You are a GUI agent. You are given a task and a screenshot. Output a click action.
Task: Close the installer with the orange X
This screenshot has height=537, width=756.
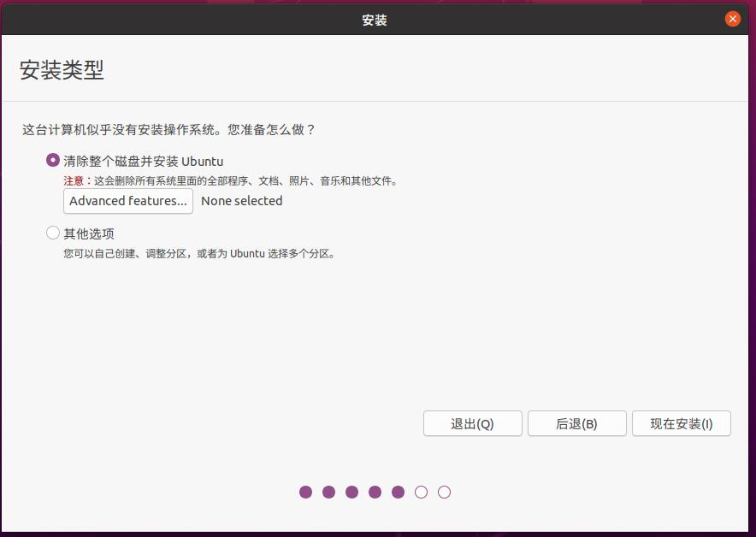coord(732,19)
